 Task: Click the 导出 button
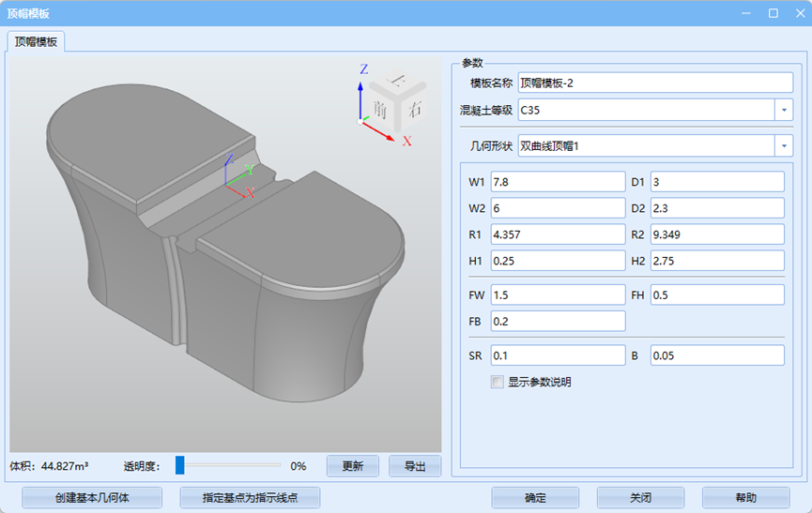(x=415, y=466)
